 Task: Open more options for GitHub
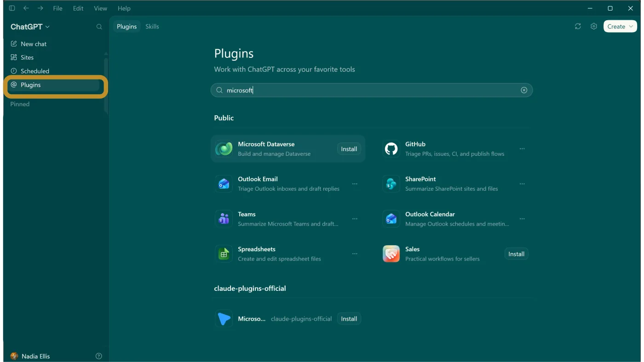pos(522,149)
